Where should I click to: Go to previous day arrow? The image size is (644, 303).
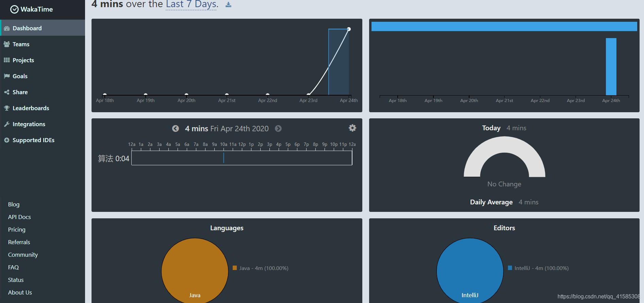(176, 129)
